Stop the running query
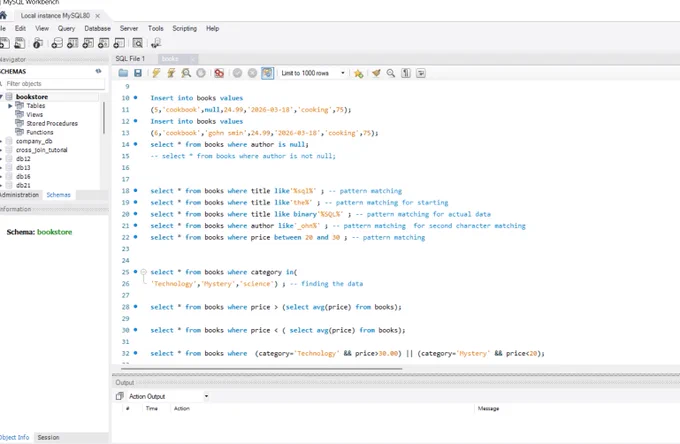 (x=201, y=73)
